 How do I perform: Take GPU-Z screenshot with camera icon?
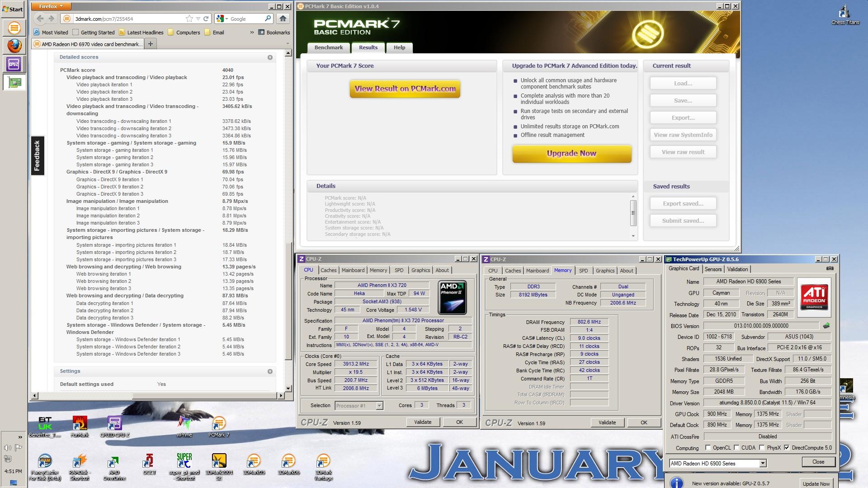(x=830, y=268)
